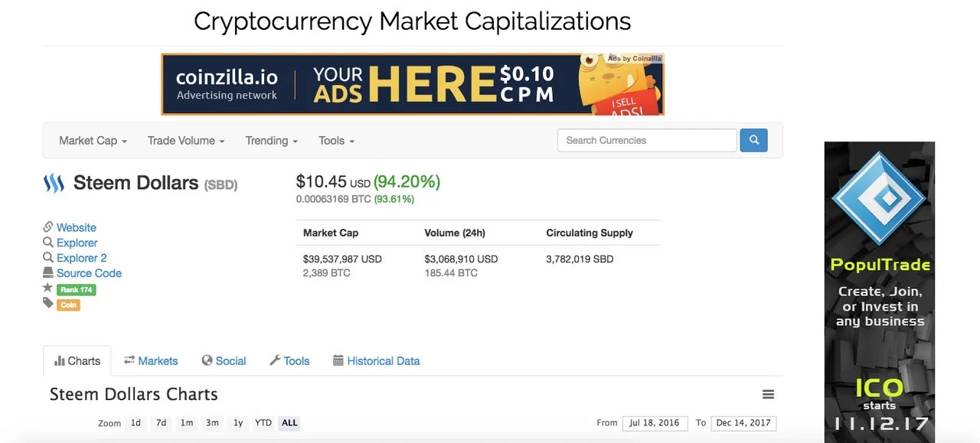Image resolution: width=980 pixels, height=443 pixels.
Task: Click the blue search magnifier button
Action: coord(753,140)
